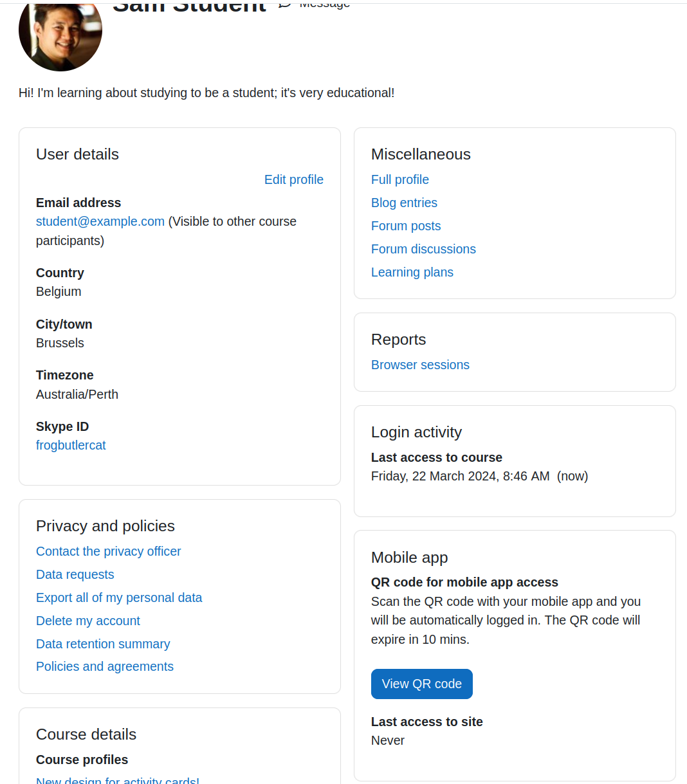View Browser sessions report
The width and height of the screenshot is (687, 784).
pyautogui.click(x=420, y=365)
